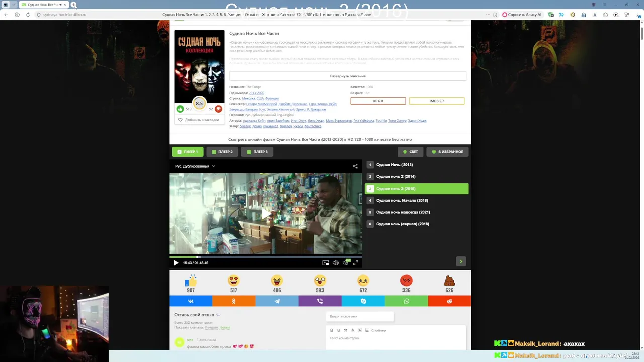
Task: Add film via В ИЗБРАННОЕ button
Action: click(447, 152)
